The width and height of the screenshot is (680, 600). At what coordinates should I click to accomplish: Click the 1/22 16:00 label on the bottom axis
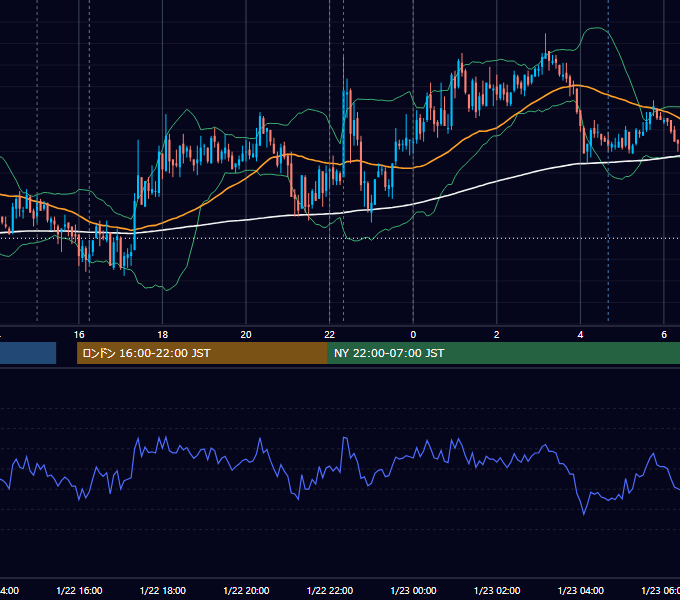click(x=79, y=590)
